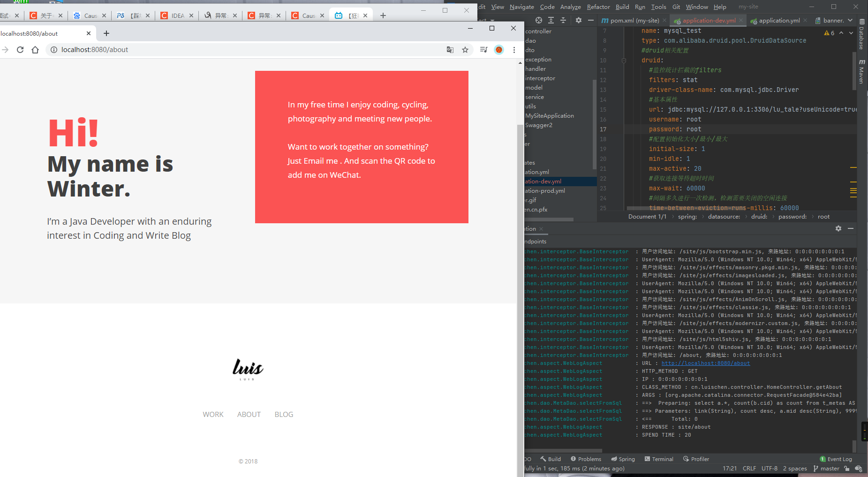The image size is (868, 477).
Task: Open the Terminal tool window
Action: coord(659,459)
